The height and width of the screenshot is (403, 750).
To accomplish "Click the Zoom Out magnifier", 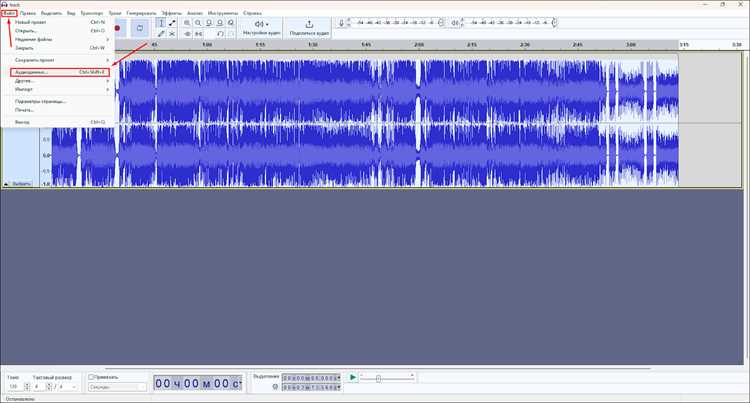I will [198, 23].
